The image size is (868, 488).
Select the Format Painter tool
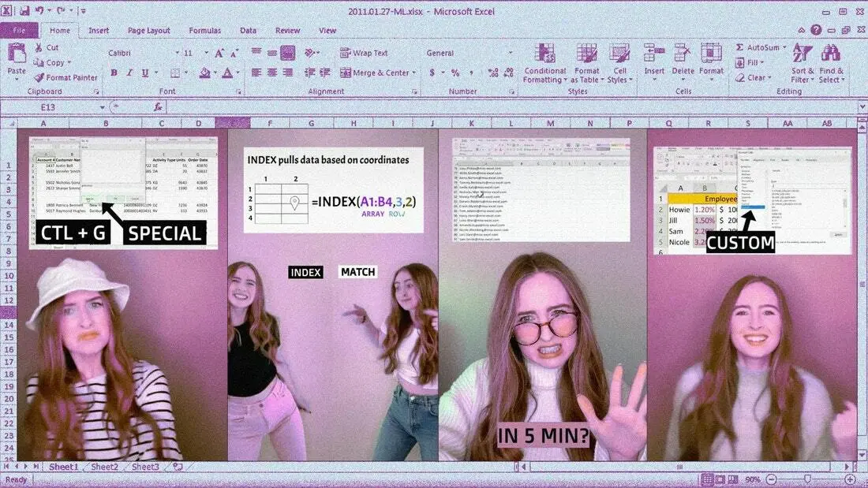pyautogui.click(x=65, y=77)
